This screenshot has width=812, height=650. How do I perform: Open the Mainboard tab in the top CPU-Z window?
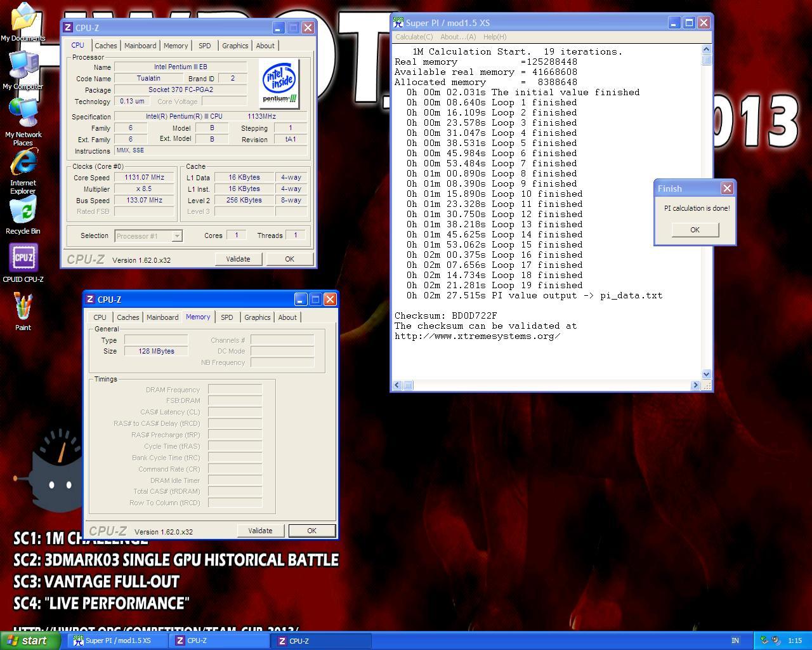pos(140,46)
